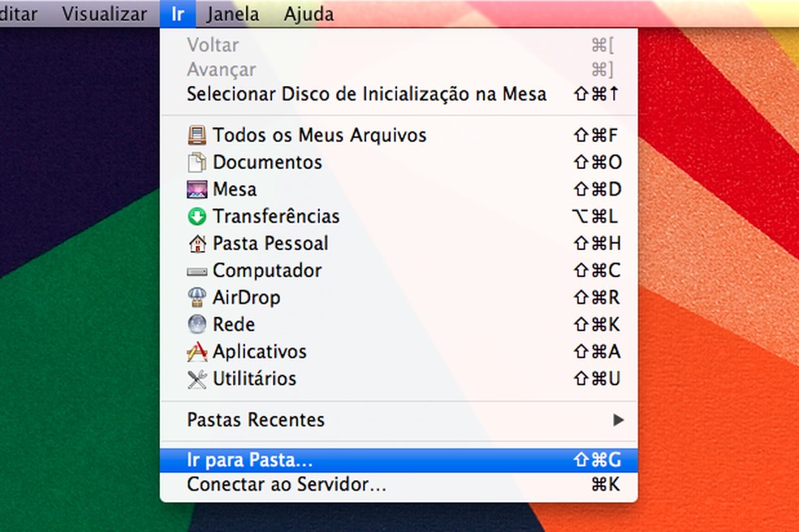Select the Pastas Recentes label
The height and width of the screenshot is (532, 799).
256,421
